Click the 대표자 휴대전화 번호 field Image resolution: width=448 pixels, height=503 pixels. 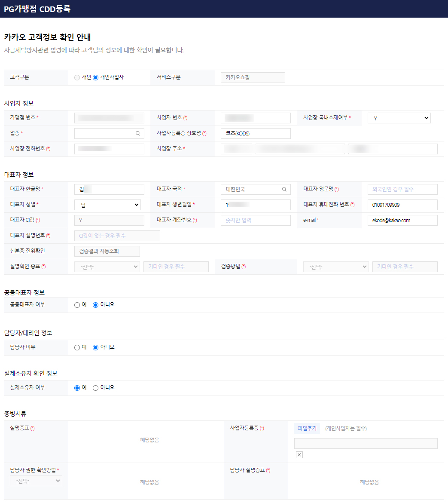point(402,205)
